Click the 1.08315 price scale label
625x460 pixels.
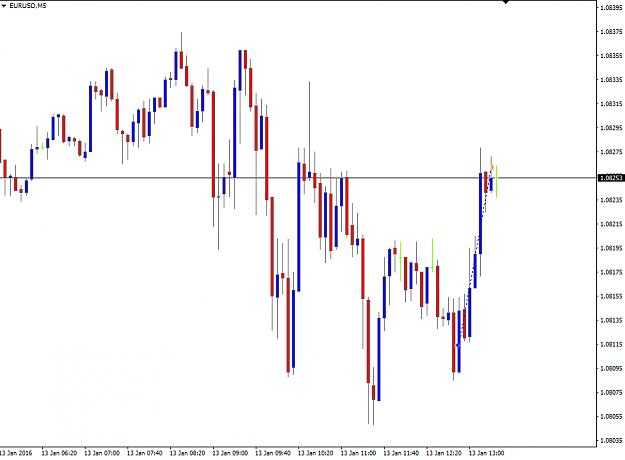pos(611,104)
